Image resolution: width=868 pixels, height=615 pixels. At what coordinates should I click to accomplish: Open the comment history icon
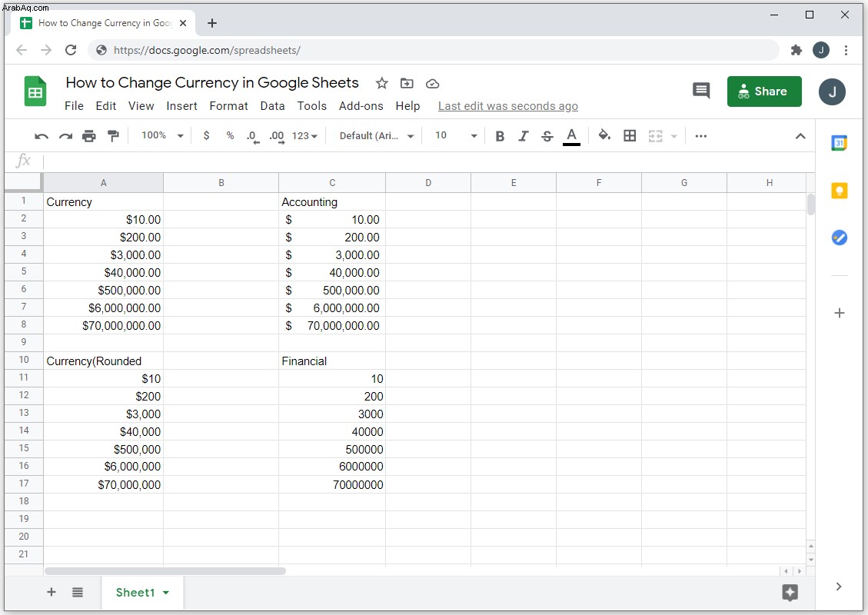[x=701, y=90]
